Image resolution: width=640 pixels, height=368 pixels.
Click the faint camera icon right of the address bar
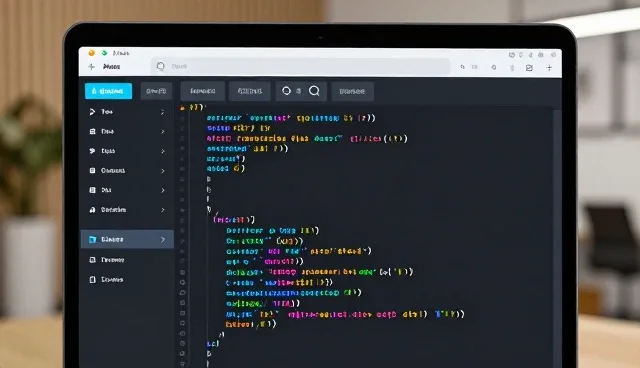coord(475,67)
